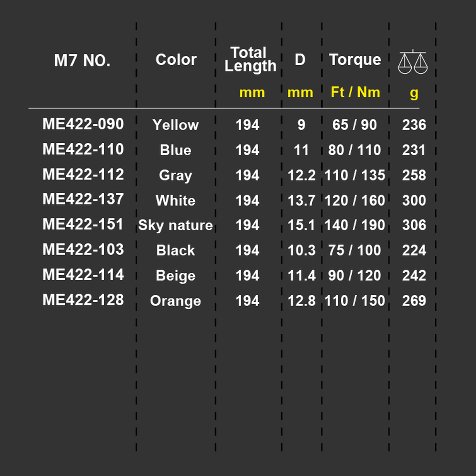This screenshot has width=476, height=476.
Task: Select model number ME422-110
Action: [83, 149]
